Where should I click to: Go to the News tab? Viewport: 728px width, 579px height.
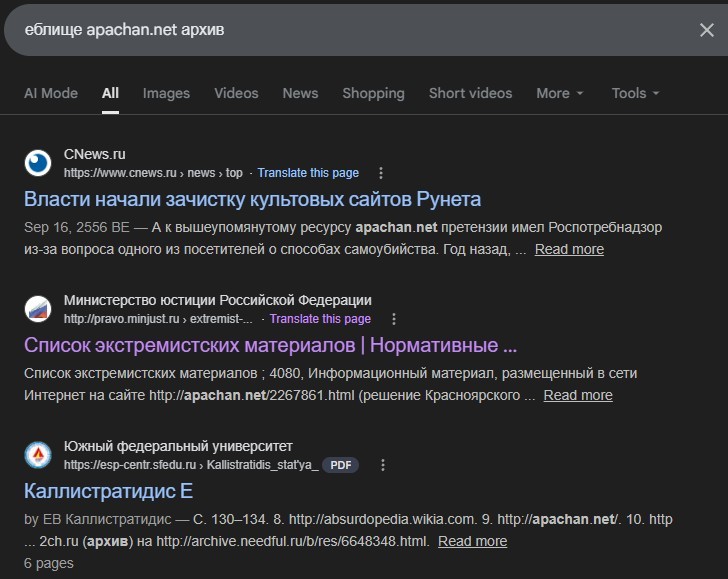point(300,93)
